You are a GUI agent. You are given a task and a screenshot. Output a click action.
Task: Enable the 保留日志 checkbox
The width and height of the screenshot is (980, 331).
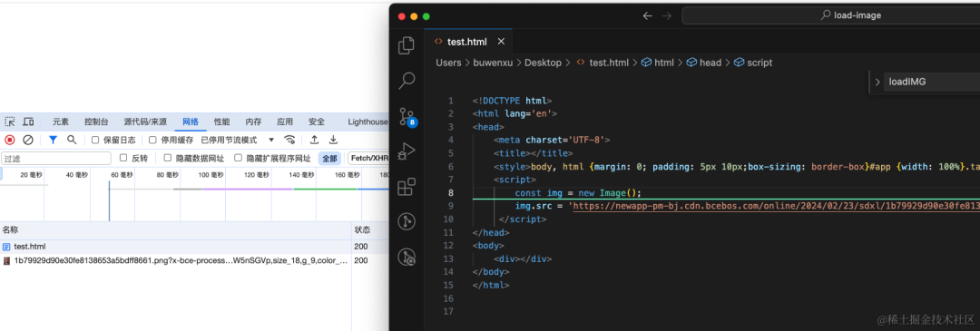coord(95,140)
